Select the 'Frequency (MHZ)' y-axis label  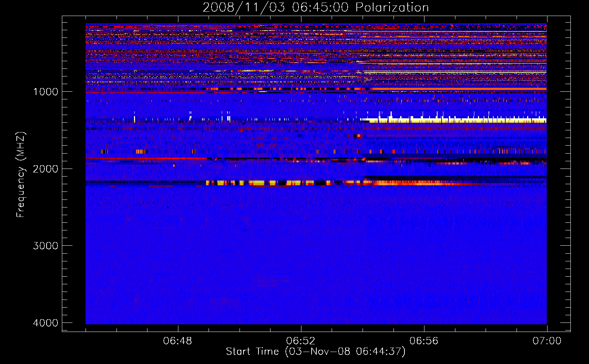[x=21, y=175]
